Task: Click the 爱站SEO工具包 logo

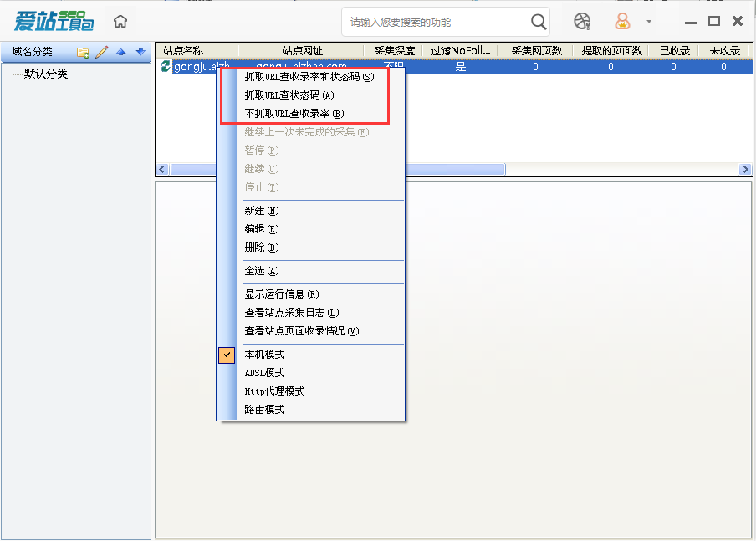Action: [x=54, y=21]
